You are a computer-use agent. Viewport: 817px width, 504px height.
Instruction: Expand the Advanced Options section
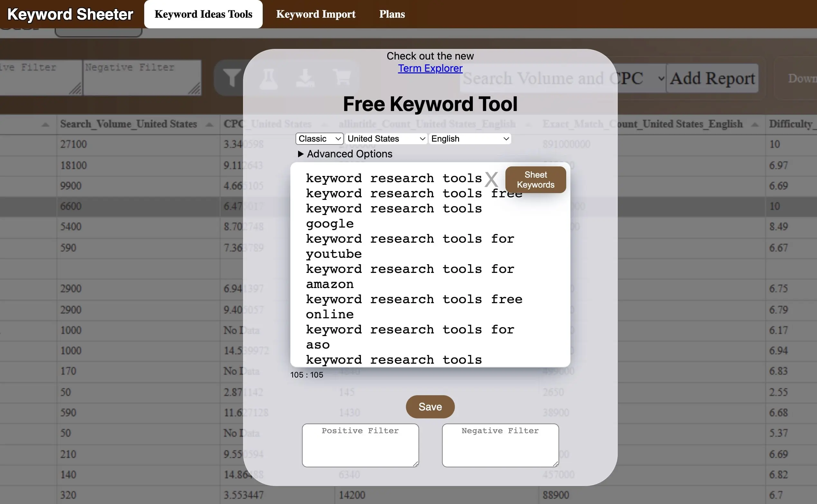(344, 154)
